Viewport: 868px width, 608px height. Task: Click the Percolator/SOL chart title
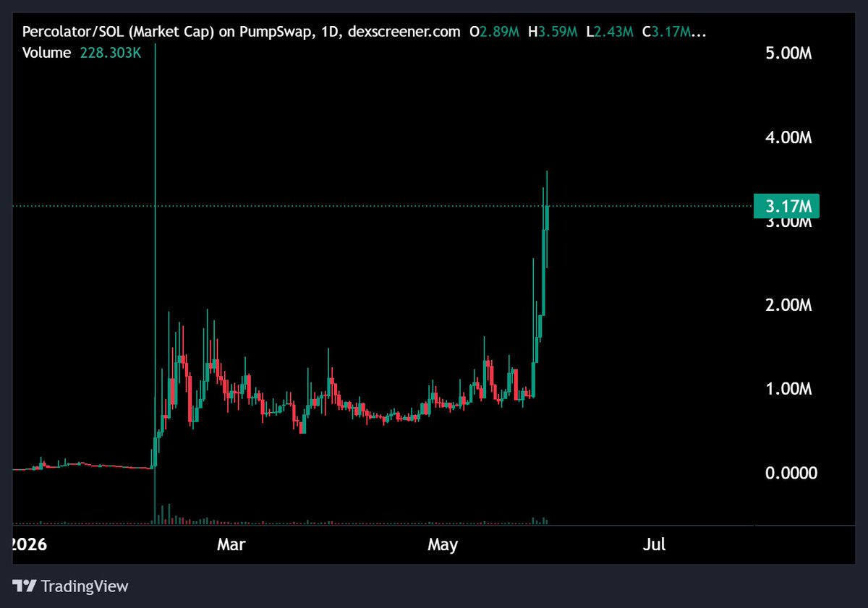tap(241, 32)
